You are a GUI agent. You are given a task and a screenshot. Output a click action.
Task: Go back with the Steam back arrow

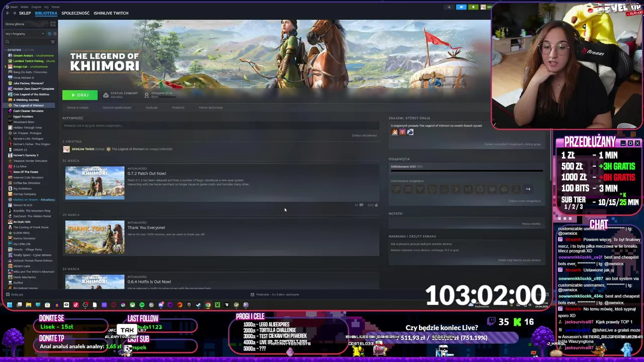[x=8, y=13]
